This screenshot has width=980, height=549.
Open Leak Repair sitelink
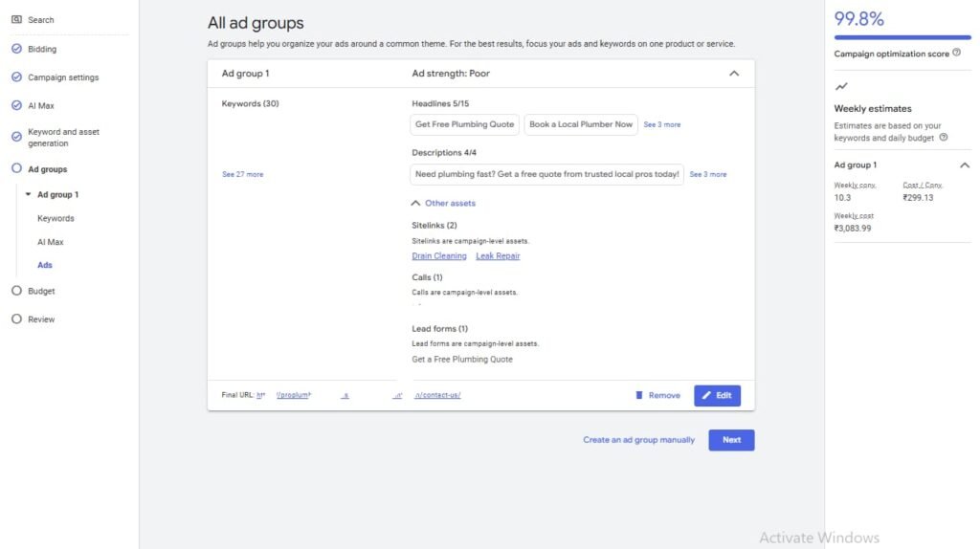click(x=498, y=255)
